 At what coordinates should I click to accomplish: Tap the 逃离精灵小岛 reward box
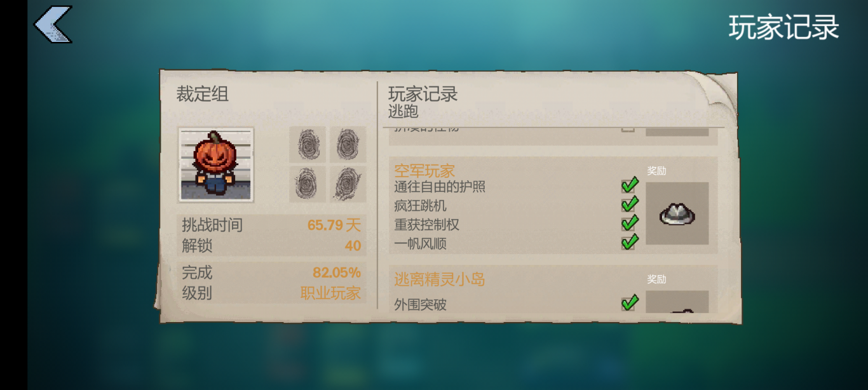[677, 302]
